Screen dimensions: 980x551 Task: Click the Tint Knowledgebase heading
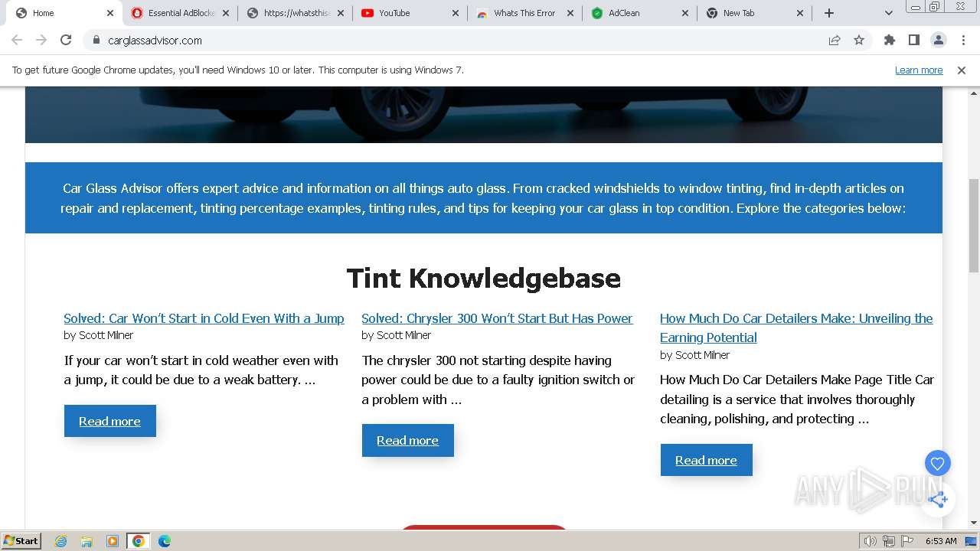[x=484, y=278]
